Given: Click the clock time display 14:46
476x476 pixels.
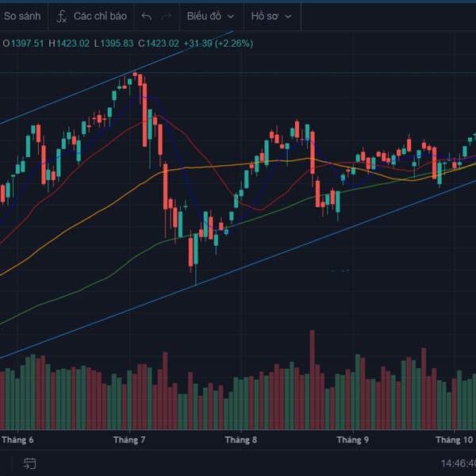Looking at the screenshot, I should (459, 463).
